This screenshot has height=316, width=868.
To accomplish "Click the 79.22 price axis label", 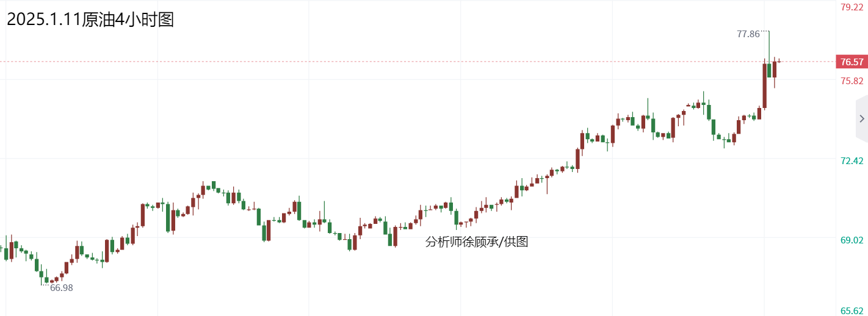I will coord(852,7).
